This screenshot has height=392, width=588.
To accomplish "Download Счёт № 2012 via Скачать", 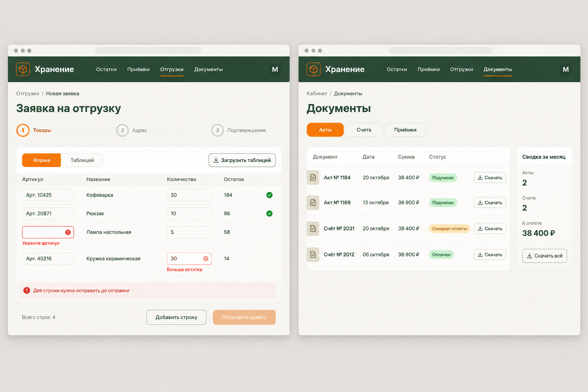I will (x=490, y=255).
